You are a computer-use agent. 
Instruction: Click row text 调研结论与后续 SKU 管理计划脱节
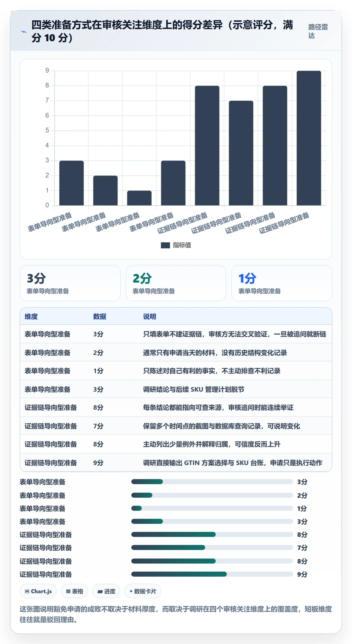pos(193,389)
